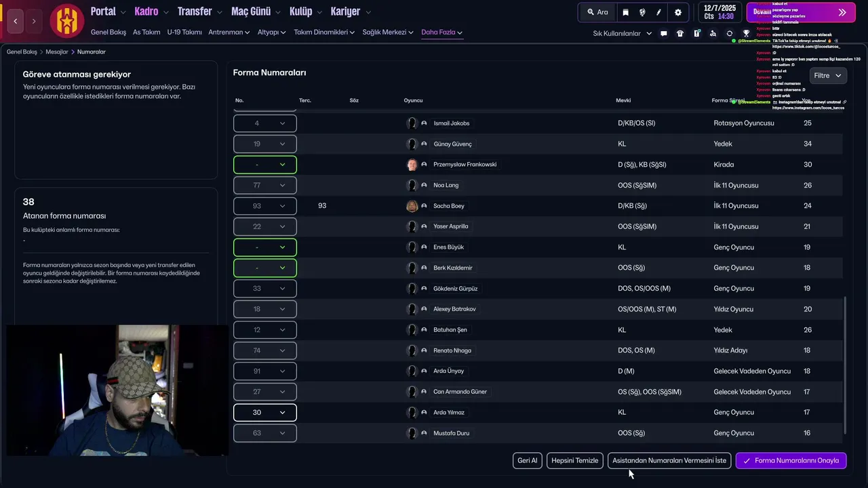Click Asistandan Numaraları Vermesini İste button
Viewport: 868px width, 488px height.
pos(669,460)
